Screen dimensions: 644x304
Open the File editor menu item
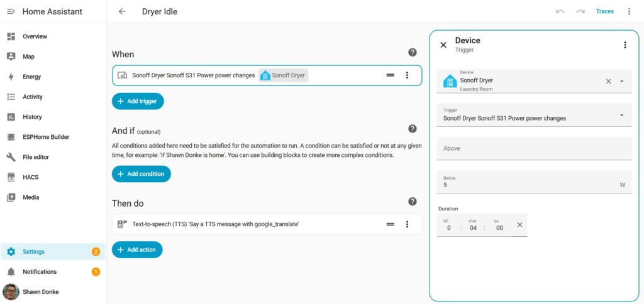click(53, 157)
